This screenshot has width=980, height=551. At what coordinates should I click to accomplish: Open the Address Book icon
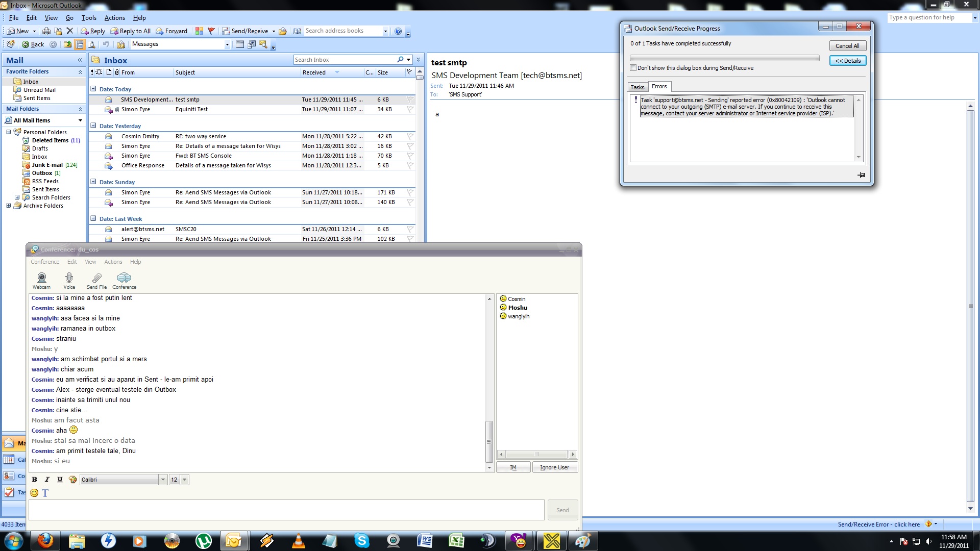pos(298,31)
